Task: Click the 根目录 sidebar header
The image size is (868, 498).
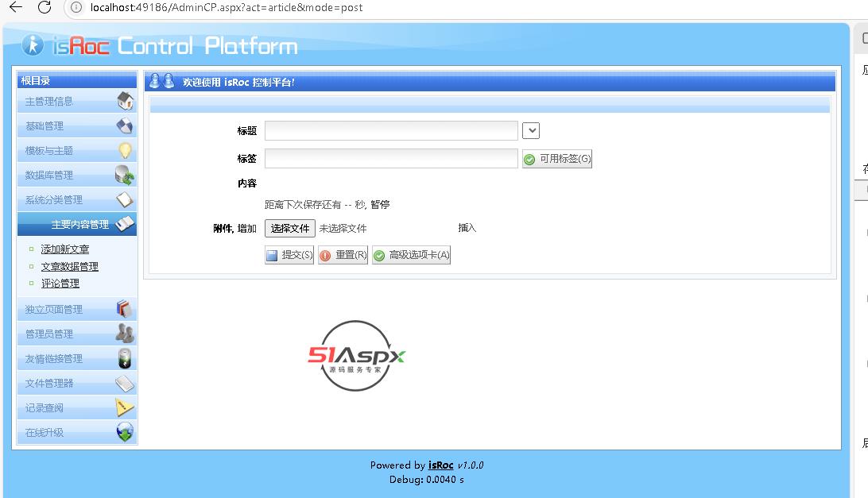Action: click(x=77, y=81)
